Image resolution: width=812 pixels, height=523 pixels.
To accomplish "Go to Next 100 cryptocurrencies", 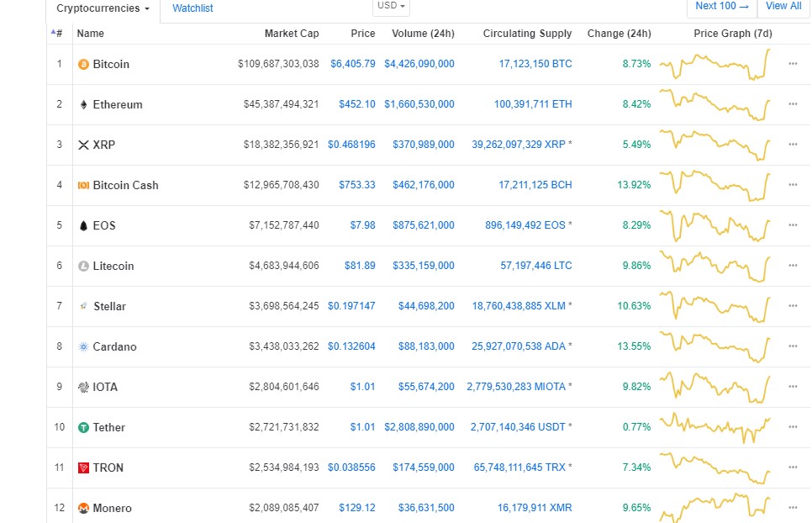I will point(722,6).
